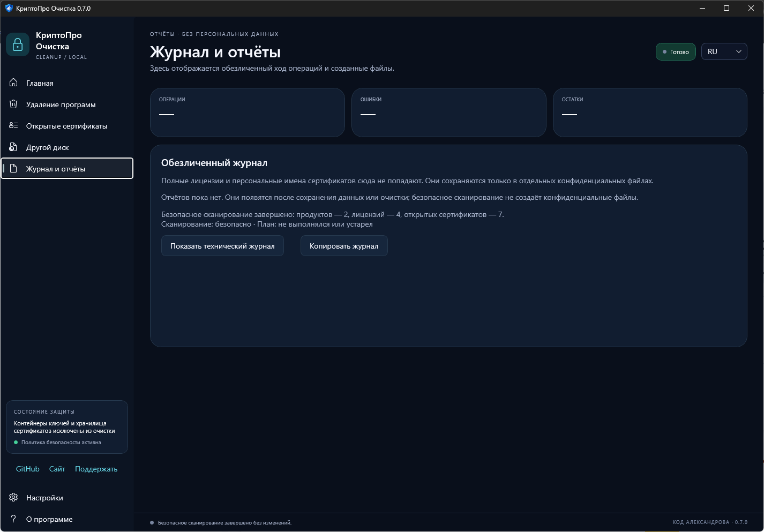
Task: Click the lock logo icon beside КриптоПро Очистка
Action: [18, 44]
